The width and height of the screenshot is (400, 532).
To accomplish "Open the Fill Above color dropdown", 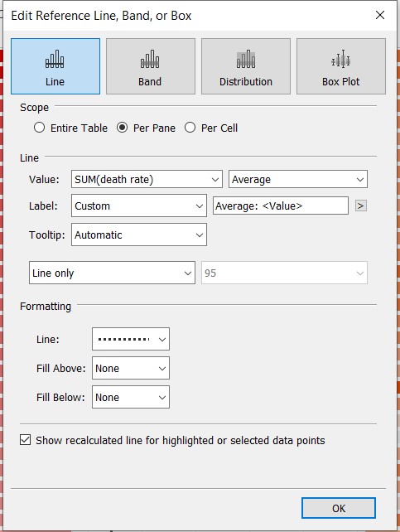I will click(x=131, y=368).
